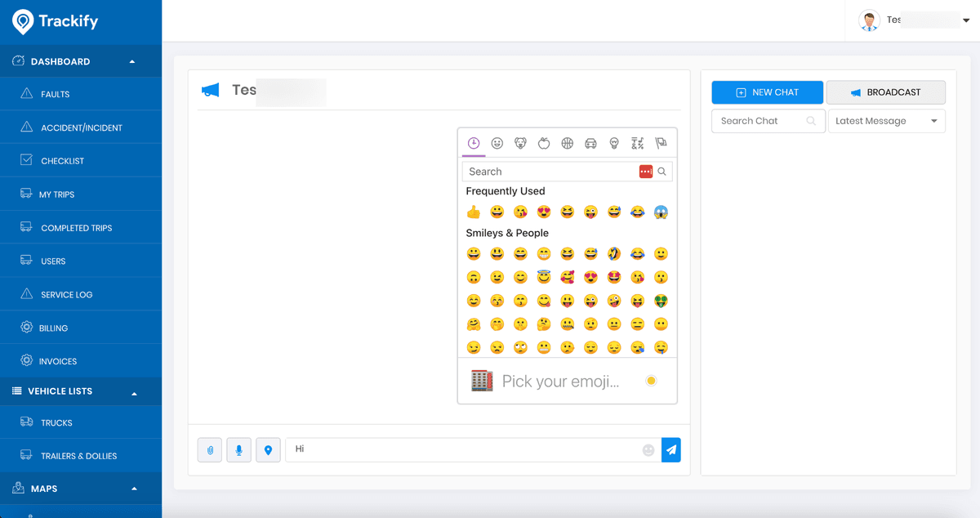Click the red speech bubble emoji search icon
Viewport: 980px width, 518px height.
tap(646, 172)
